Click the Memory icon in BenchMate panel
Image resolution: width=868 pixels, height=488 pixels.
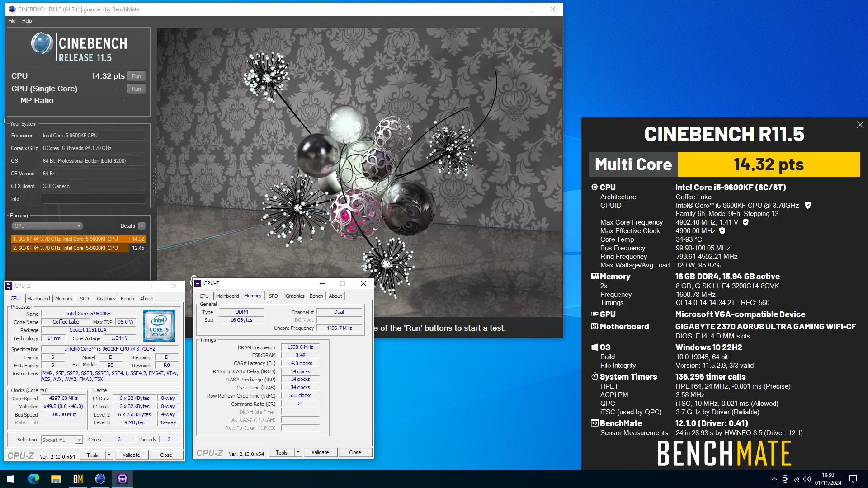pos(594,276)
